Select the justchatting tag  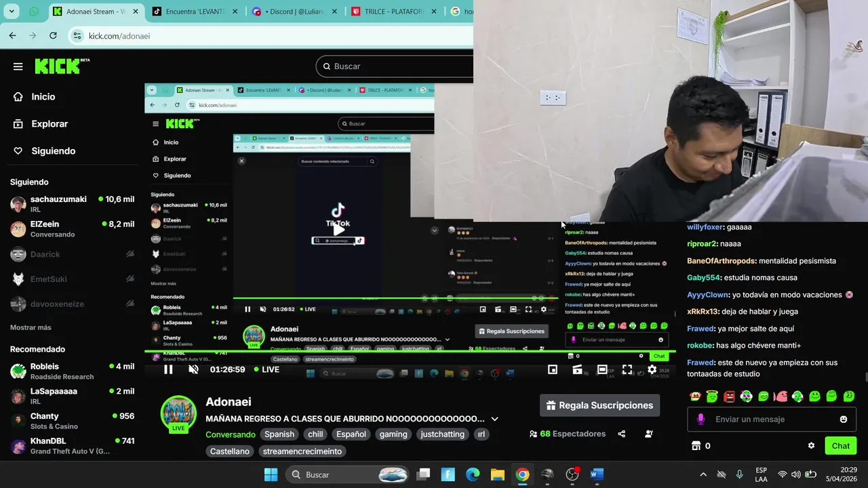tap(442, 434)
